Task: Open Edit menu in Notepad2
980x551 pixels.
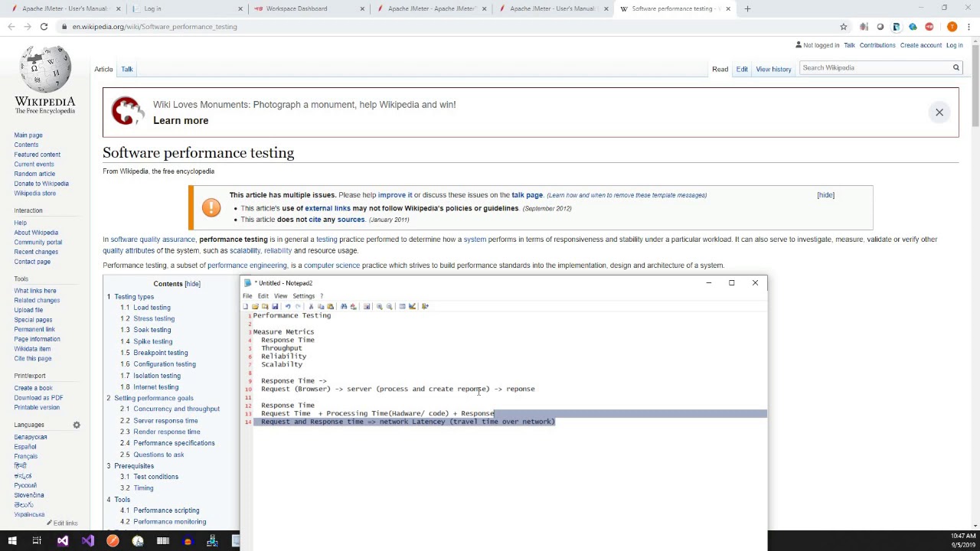Action: coord(263,296)
